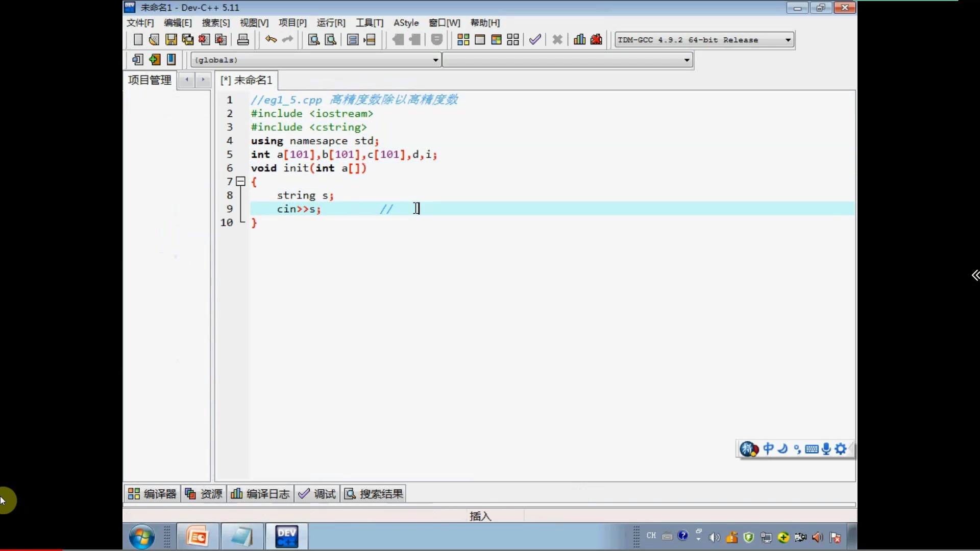The width and height of the screenshot is (980, 551).
Task: Open the 运行[R] menu
Action: [331, 23]
